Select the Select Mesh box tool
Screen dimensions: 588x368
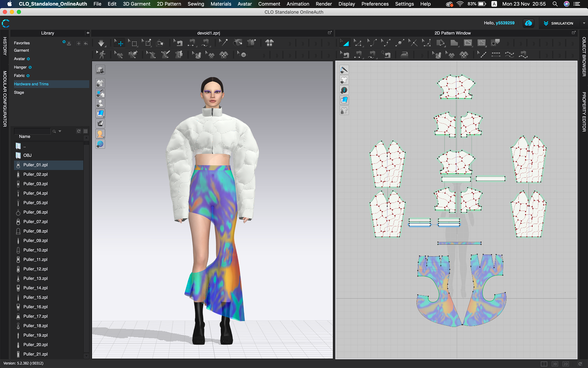133,43
